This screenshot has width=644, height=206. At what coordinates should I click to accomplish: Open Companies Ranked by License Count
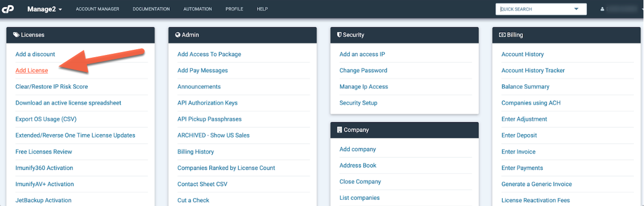click(226, 168)
